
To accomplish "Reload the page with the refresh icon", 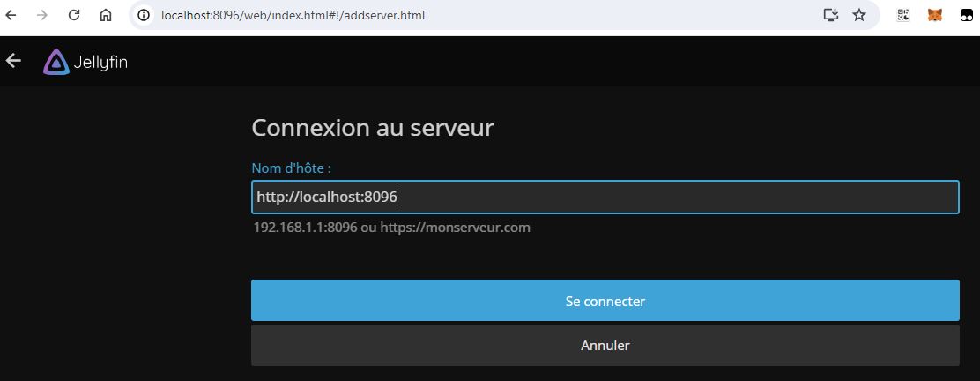I will pos(74,15).
